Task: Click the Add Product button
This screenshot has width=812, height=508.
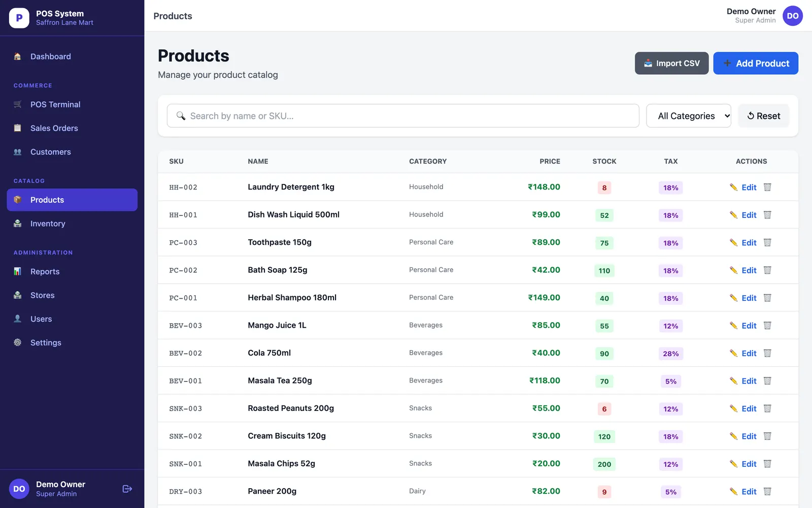Action: [755, 63]
